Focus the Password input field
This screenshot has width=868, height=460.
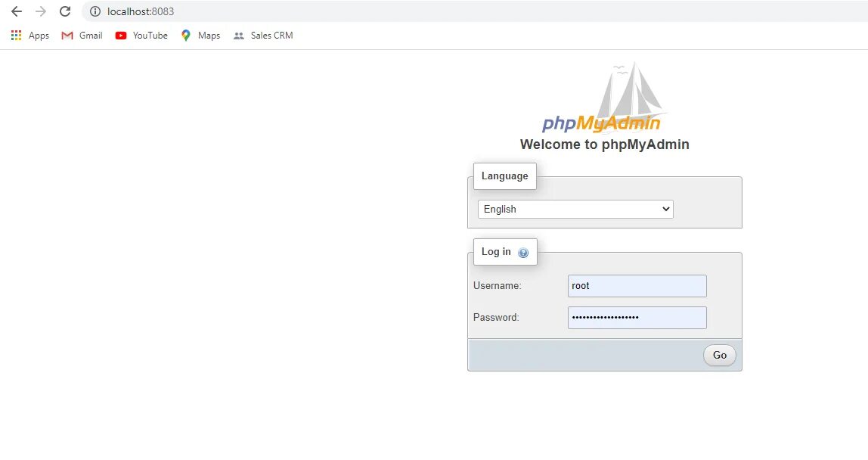click(x=637, y=318)
